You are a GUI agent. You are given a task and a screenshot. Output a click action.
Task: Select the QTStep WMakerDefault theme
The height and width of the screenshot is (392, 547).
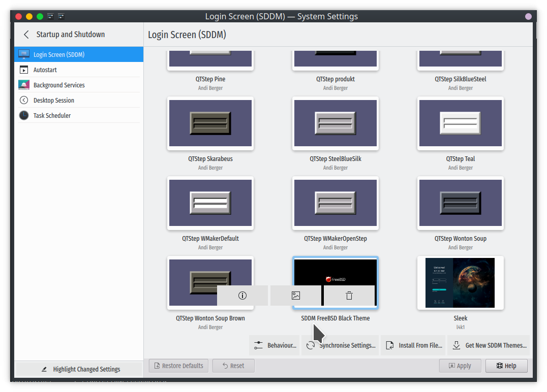[210, 203]
